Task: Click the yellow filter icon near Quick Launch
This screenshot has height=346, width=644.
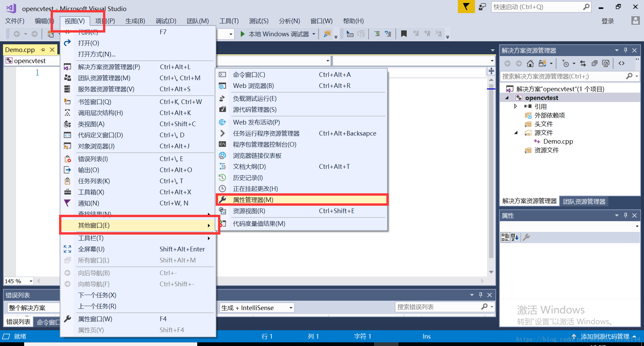Action: click(x=466, y=6)
